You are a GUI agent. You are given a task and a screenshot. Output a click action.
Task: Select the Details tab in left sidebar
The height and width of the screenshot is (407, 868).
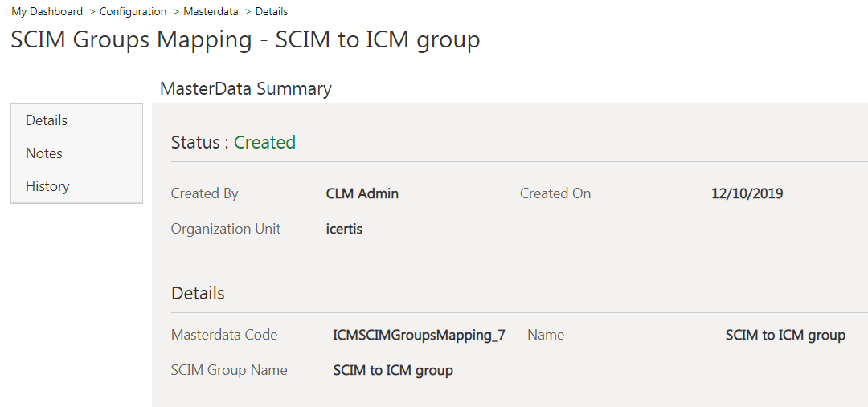[x=47, y=120]
